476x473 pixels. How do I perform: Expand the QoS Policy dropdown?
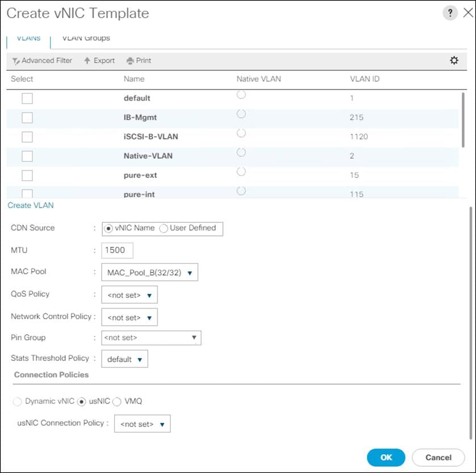[x=129, y=295]
